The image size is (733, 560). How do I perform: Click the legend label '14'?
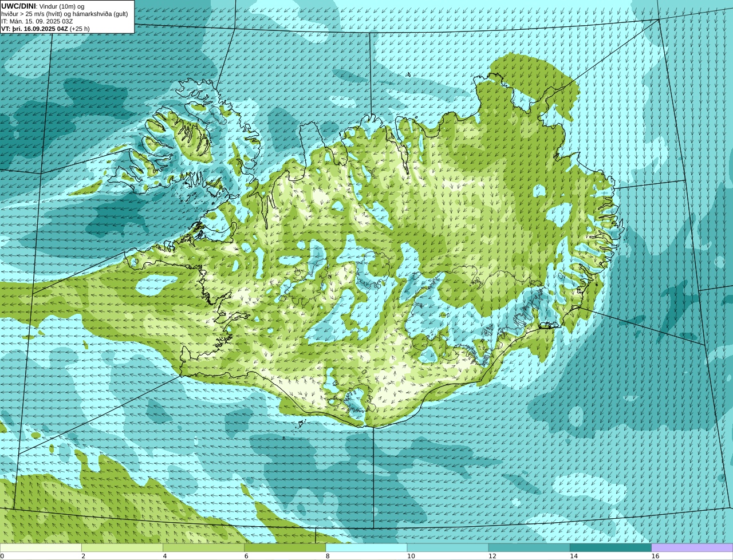[573, 556]
